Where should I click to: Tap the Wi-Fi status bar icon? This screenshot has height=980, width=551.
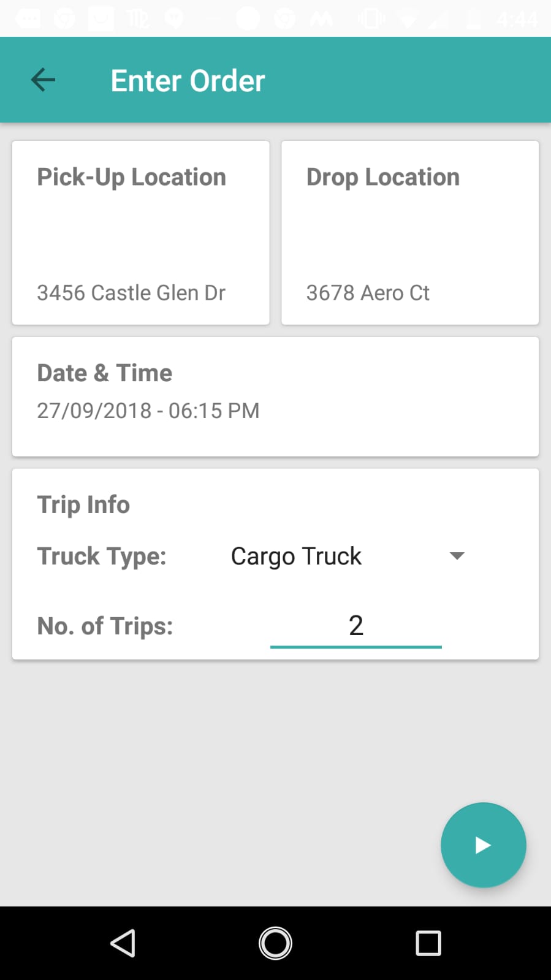click(x=408, y=18)
